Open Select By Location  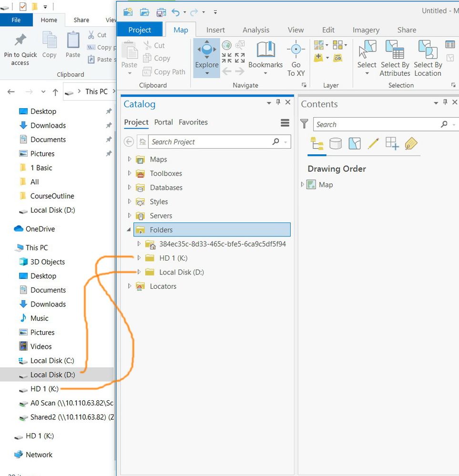click(x=428, y=58)
